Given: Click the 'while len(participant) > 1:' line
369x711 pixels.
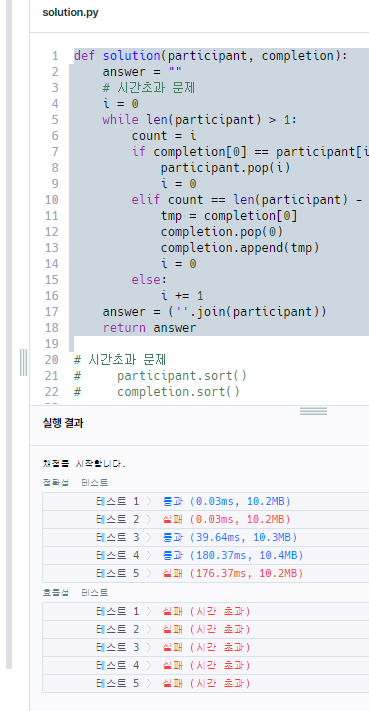Looking at the screenshot, I should point(199,120).
